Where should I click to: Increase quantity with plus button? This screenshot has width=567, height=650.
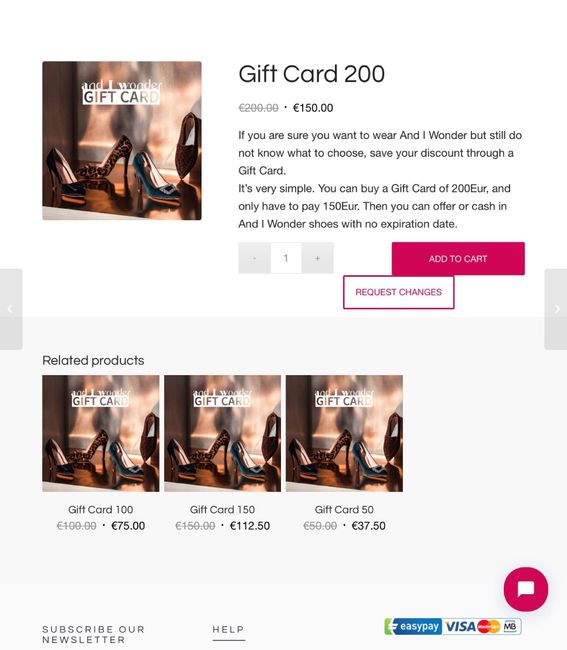point(317,258)
